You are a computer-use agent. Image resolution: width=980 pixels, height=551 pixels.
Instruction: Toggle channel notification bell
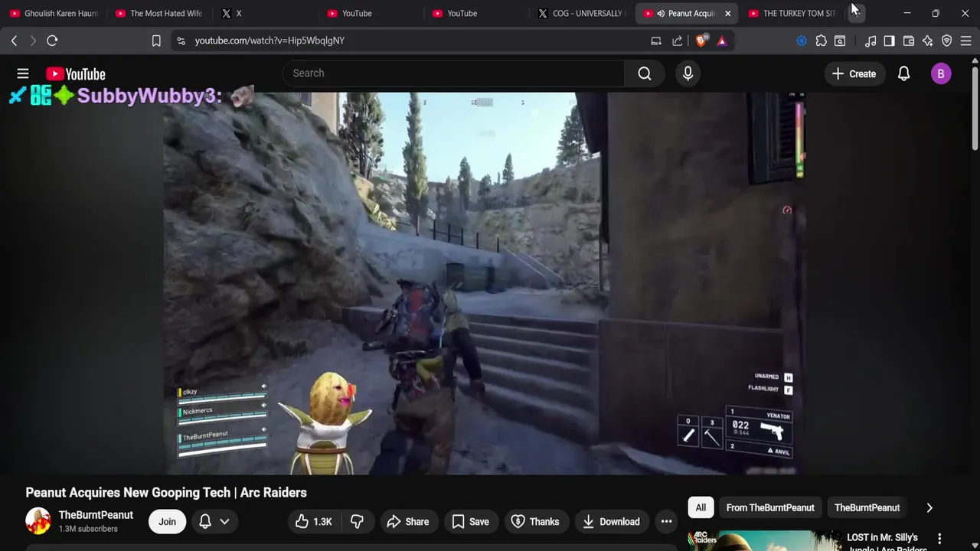pyautogui.click(x=205, y=522)
